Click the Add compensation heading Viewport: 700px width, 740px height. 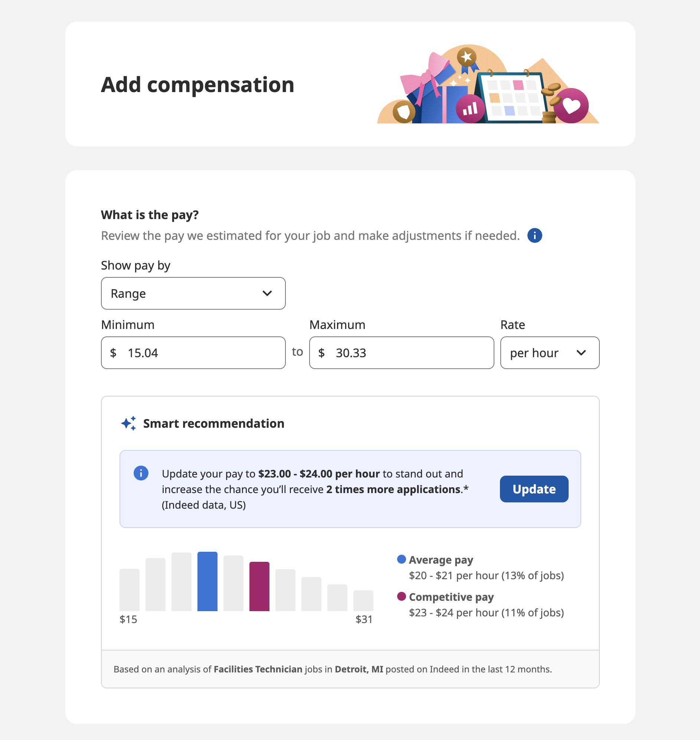click(x=197, y=84)
